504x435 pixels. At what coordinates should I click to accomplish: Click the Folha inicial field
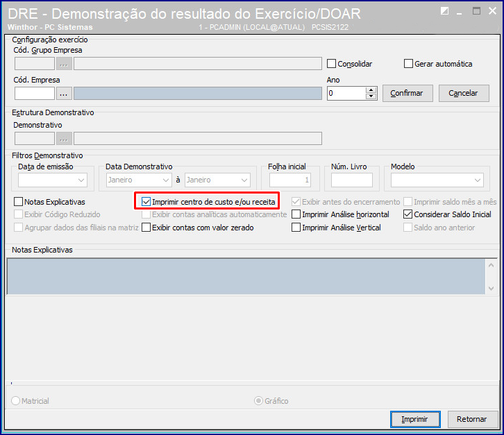point(290,180)
